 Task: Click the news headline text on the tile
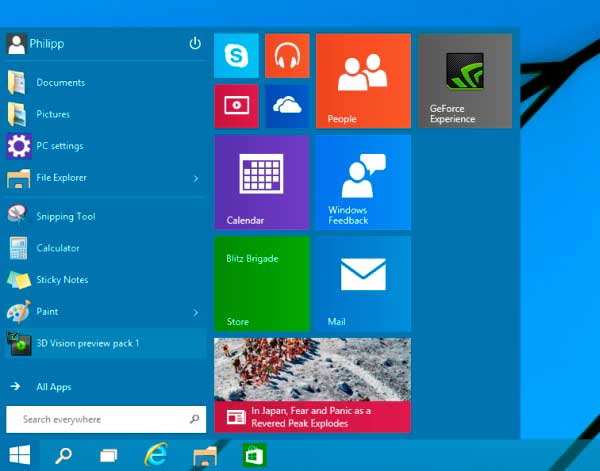tap(311, 417)
